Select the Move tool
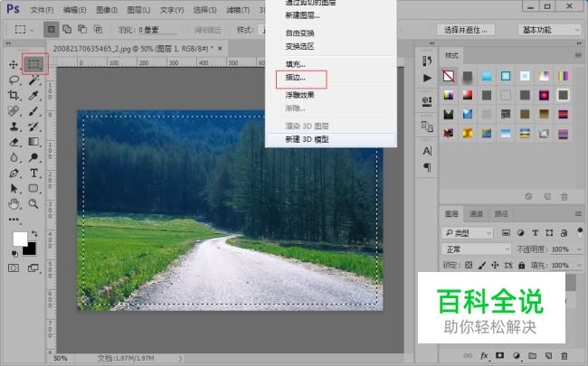 (x=14, y=64)
